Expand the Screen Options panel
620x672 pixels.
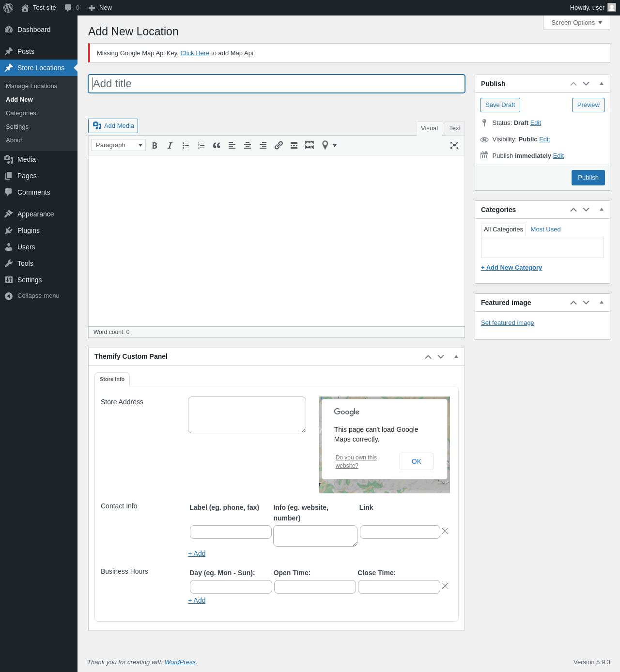pos(576,23)
